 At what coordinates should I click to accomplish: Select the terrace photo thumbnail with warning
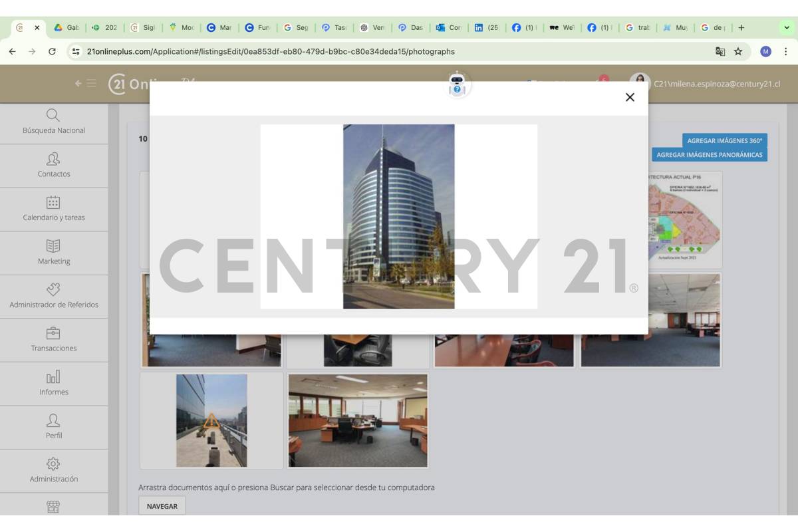point(211,420)
